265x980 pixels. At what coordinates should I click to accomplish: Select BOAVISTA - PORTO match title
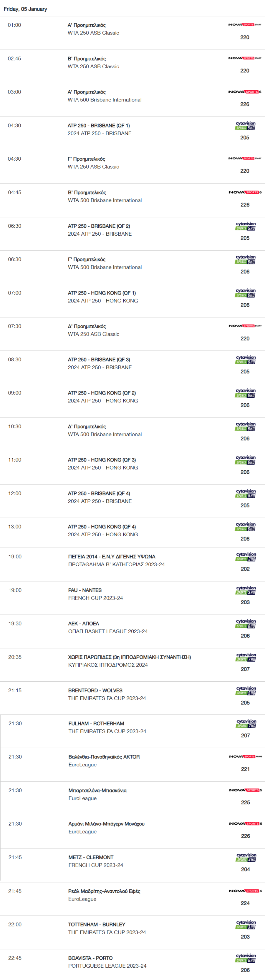(90, 958)
